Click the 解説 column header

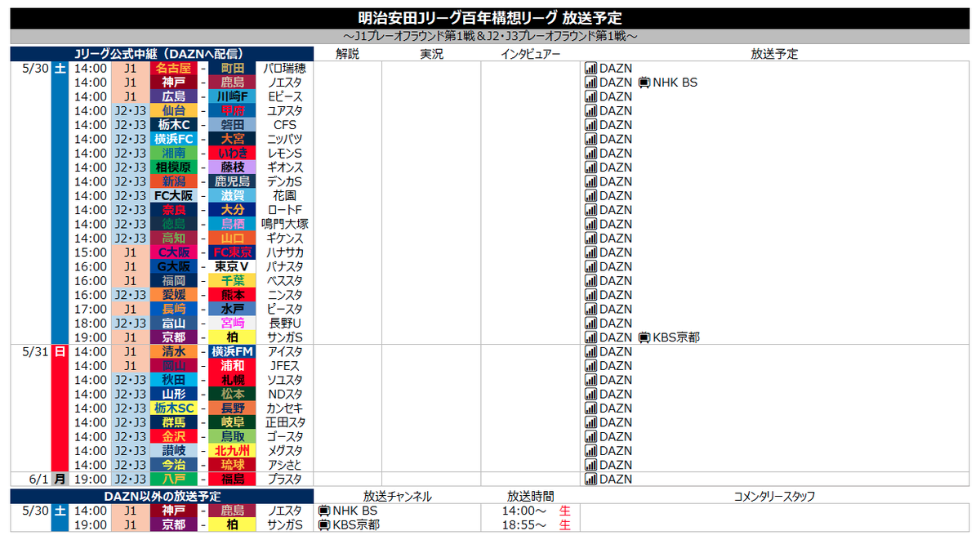coord(347,54)
